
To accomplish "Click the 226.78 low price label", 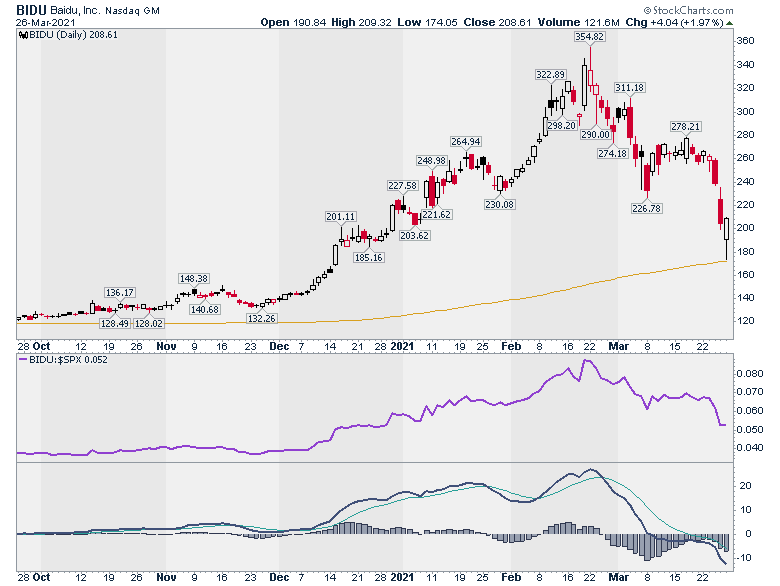I will click(647, 208).
